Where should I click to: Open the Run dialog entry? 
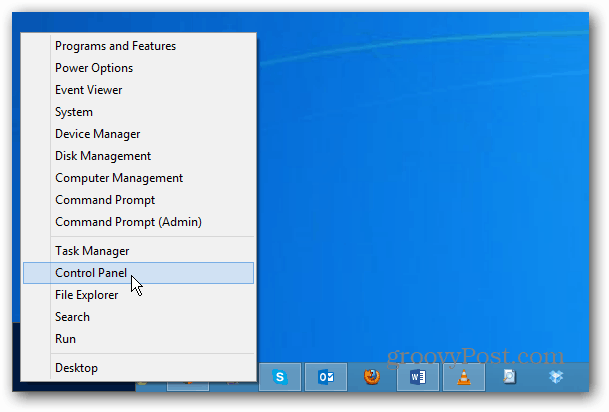(138, 339)
